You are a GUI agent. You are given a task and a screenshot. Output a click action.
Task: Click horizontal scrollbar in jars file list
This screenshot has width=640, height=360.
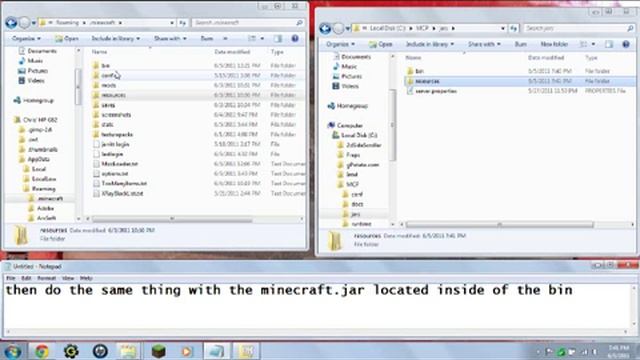pos(499,225)
